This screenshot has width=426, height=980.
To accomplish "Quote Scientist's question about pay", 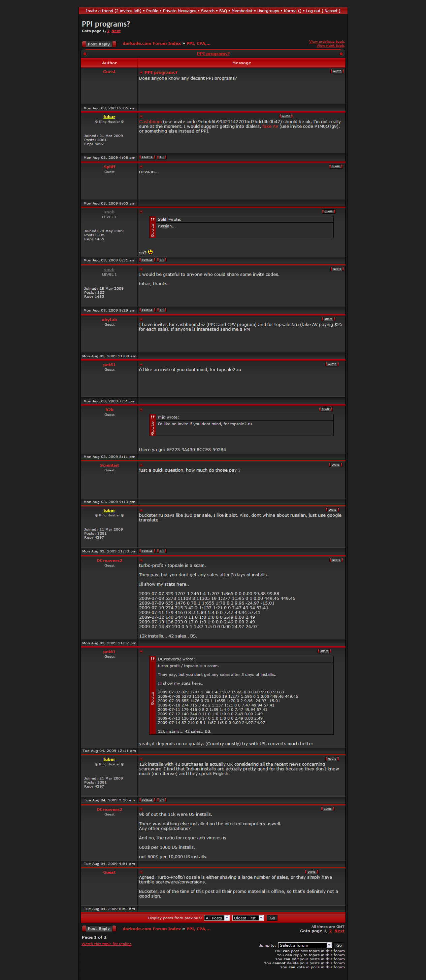I will tap(335, 465).
